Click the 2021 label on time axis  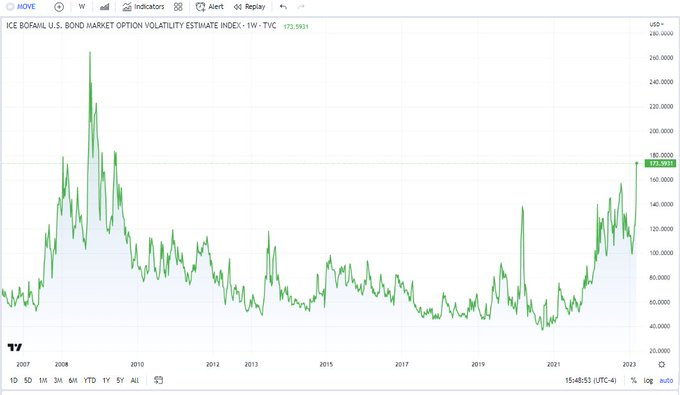click(553, 364)
